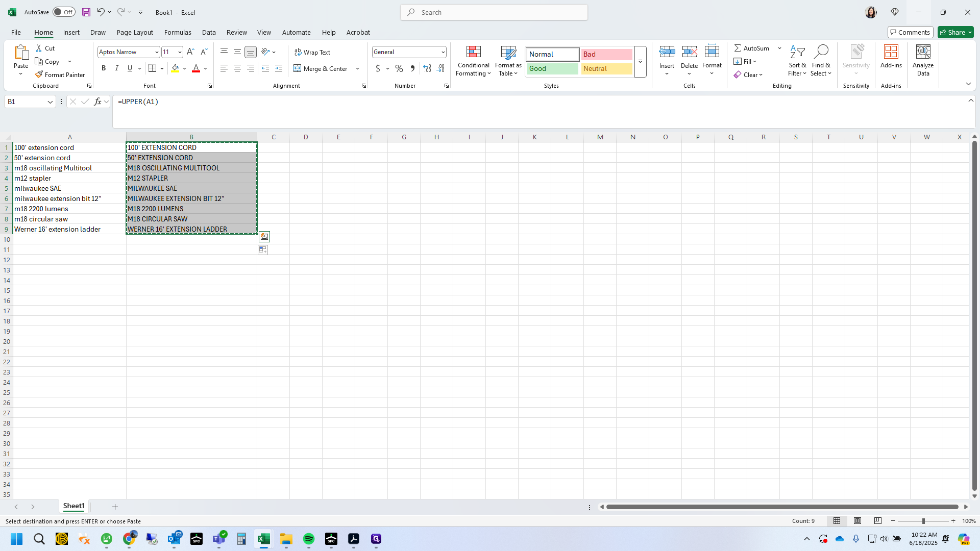The image size is (980, 551).
Task: Click the Align Right icon
Action: click(x=251, y=68)
